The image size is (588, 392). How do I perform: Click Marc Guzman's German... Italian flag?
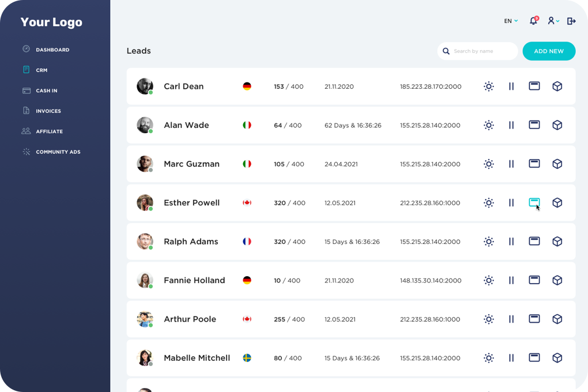[x=247, y=164]
